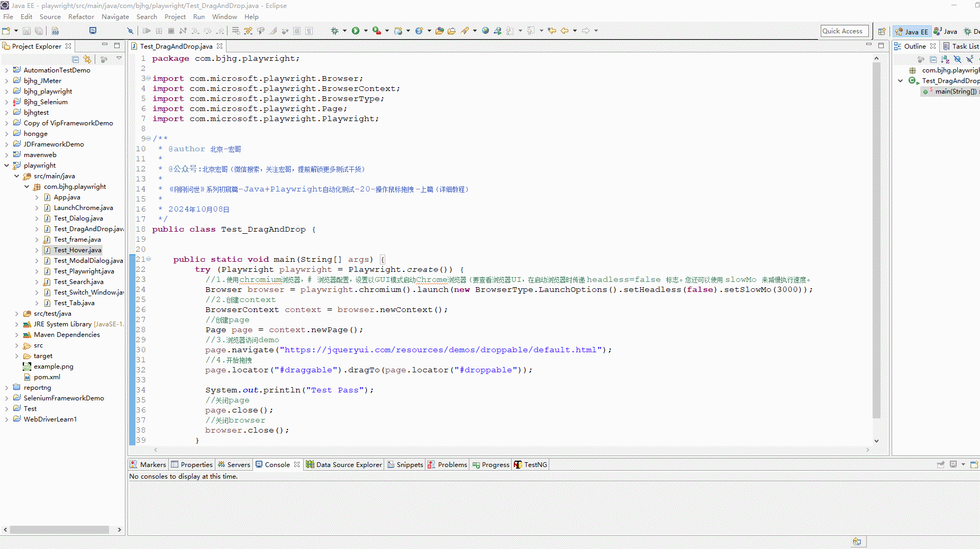This screenshot has width=980, height=549.
Task: Click the Last Edit Location icon
Action: [x=552, y=31]
